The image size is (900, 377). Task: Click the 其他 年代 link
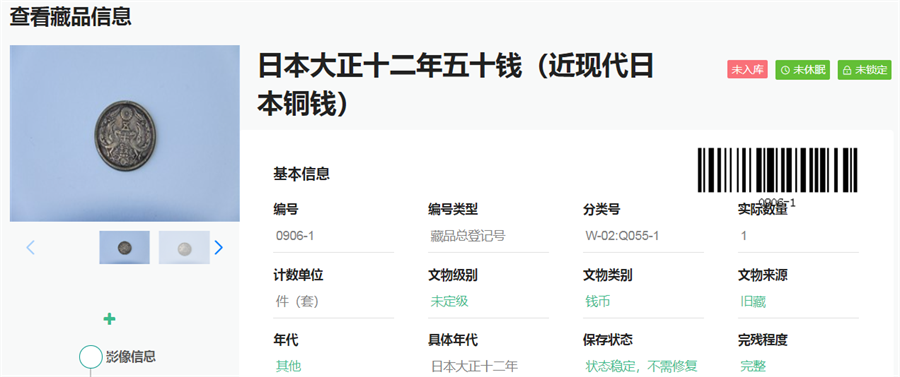[x=289, y=366]
